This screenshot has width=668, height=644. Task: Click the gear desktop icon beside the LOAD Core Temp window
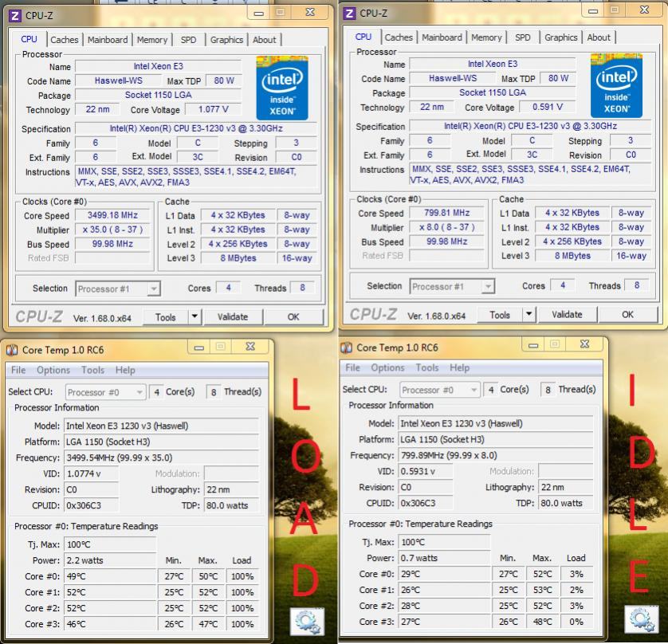point(307,622)
